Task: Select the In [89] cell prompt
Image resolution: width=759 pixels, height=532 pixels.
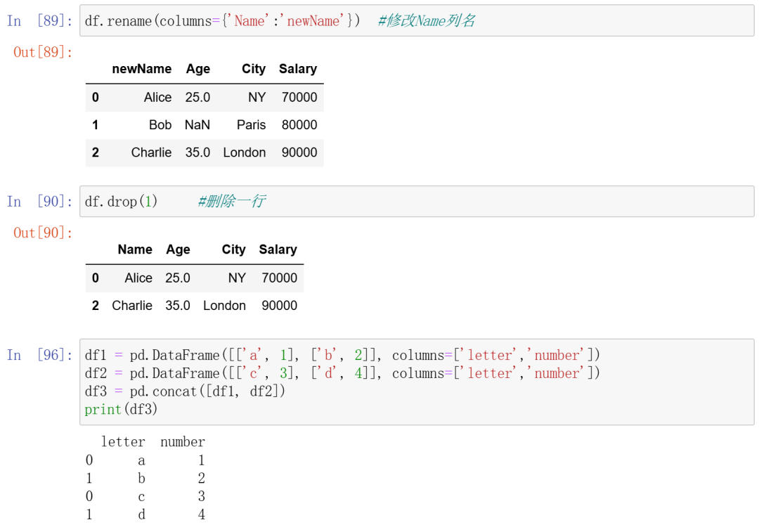Action: (x=39, y=21)
